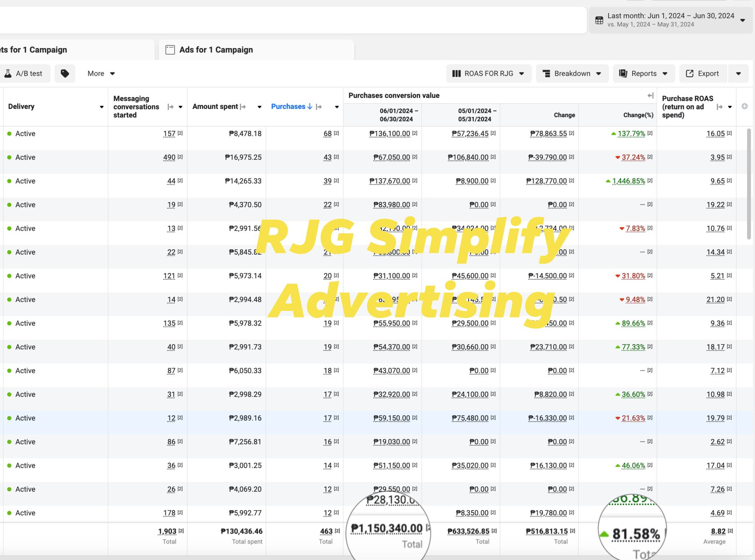
Task: Click footnote marker beside ROAS 3.95
Action: tap(730, 157)
